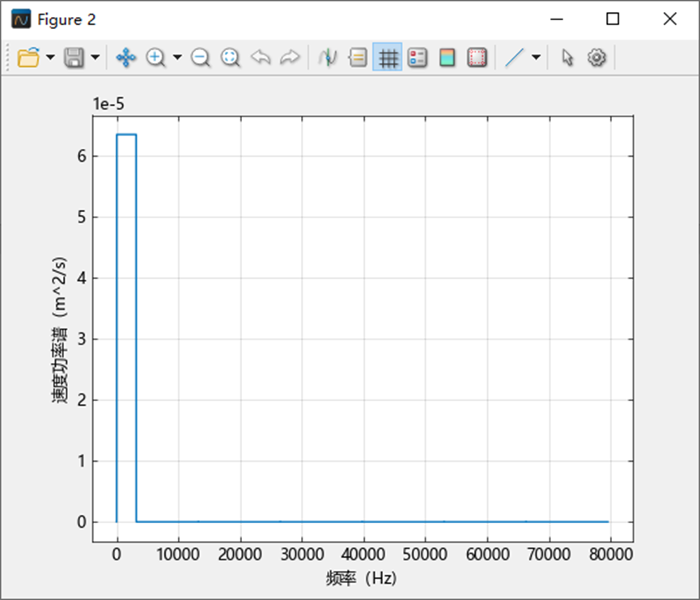The width and height of the screenshot is (700, 600).
Task: Open figure file with folder icon
Action: 28,57
